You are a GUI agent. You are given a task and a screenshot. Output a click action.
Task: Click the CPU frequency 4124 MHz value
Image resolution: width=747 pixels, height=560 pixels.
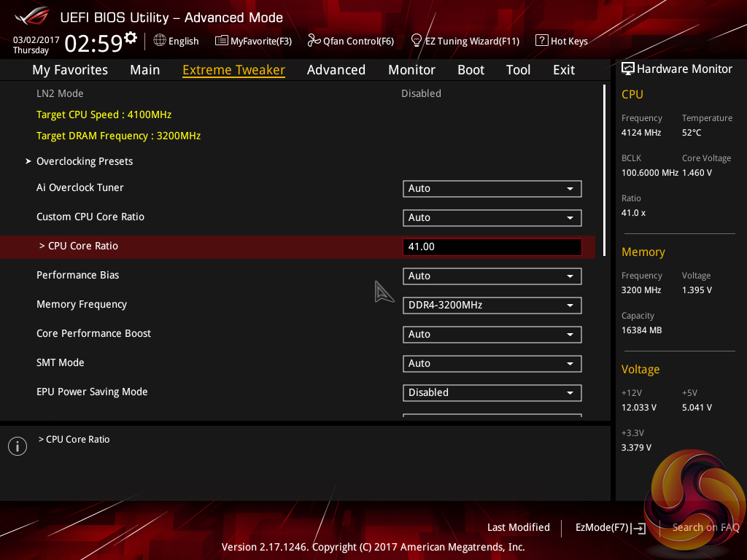coord(641,133)
